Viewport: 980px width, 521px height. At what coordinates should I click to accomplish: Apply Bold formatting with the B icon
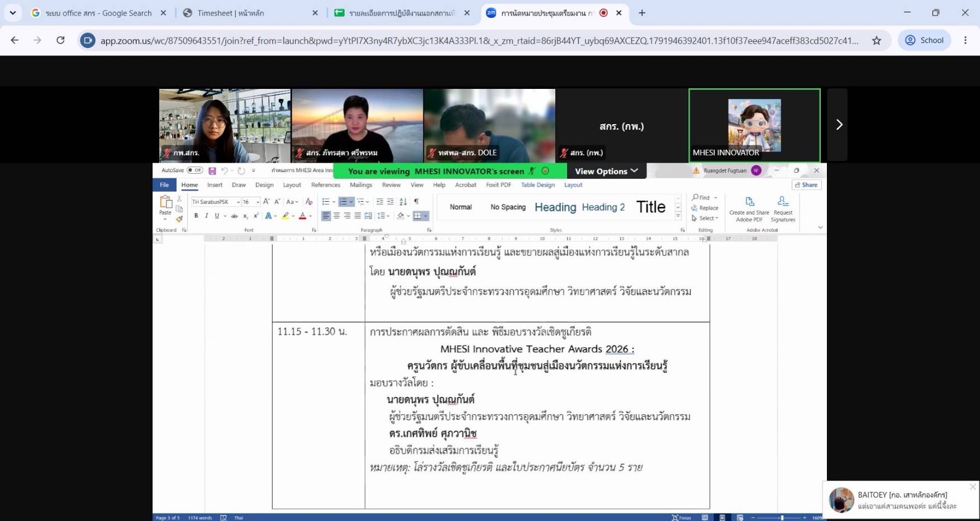196,216
